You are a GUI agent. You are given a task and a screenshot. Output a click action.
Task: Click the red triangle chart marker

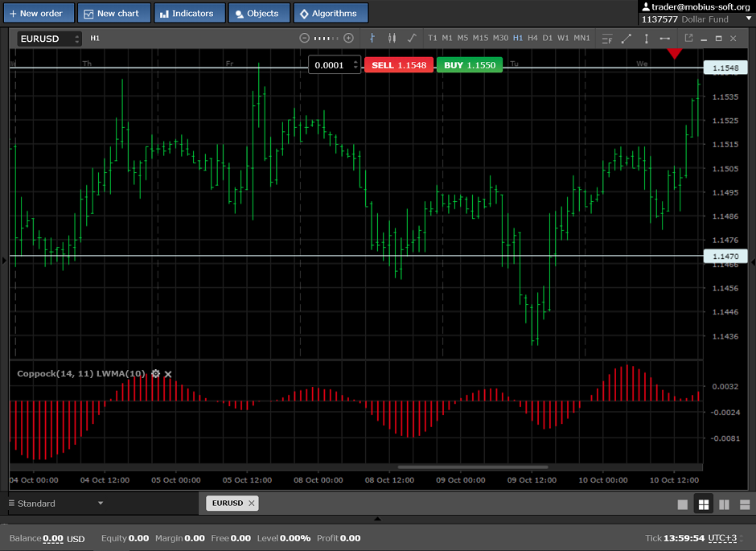pyautogui.click(x=674, y=54)
